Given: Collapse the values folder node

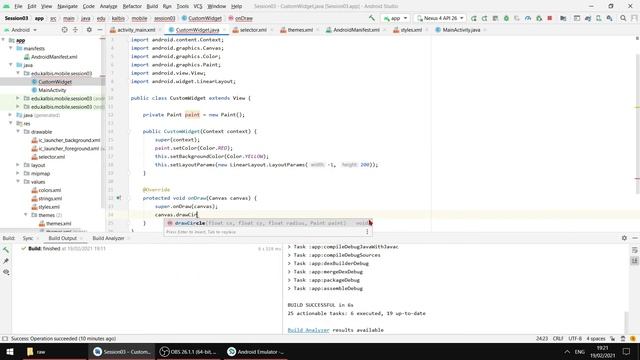Looking at the screenshot, I should (x=18, y=182).
